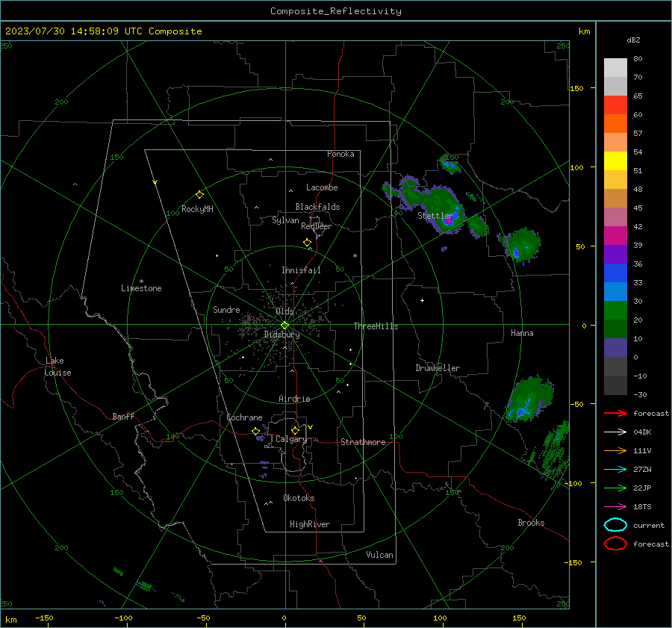Click the orange 57-60 dBZ swatch
This screenshot has height=628, width=672.
coord(615,124)
